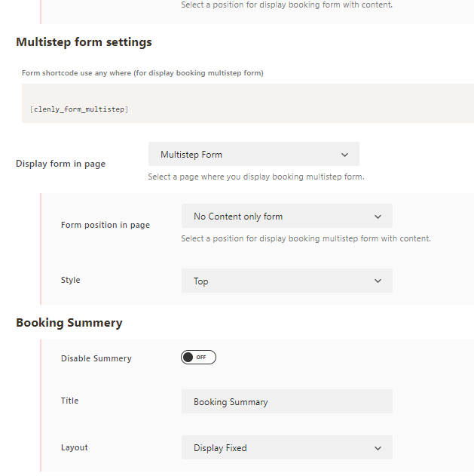Click the Disable Summery label
Viewport: 474px width, 476px height.
coord(96,358)
